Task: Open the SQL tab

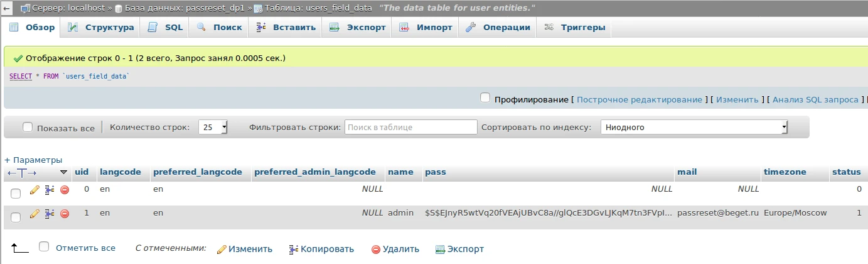Action: coord(166,28)
